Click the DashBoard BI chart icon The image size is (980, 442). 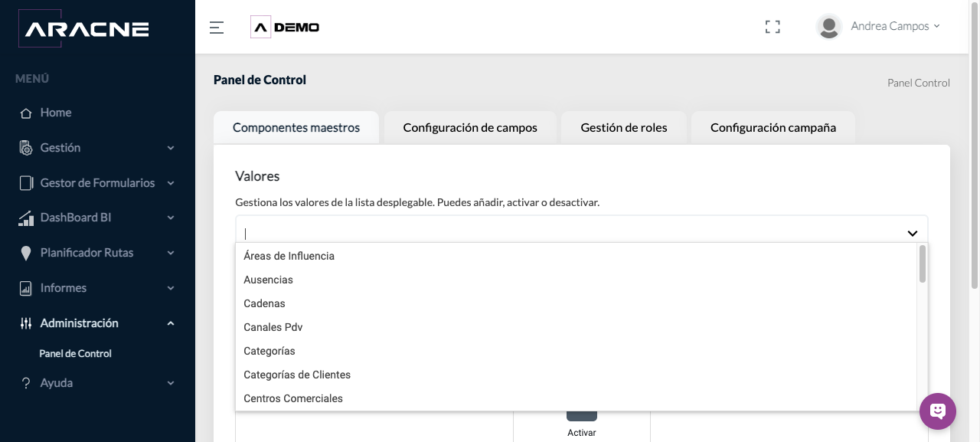click(26, 218)
